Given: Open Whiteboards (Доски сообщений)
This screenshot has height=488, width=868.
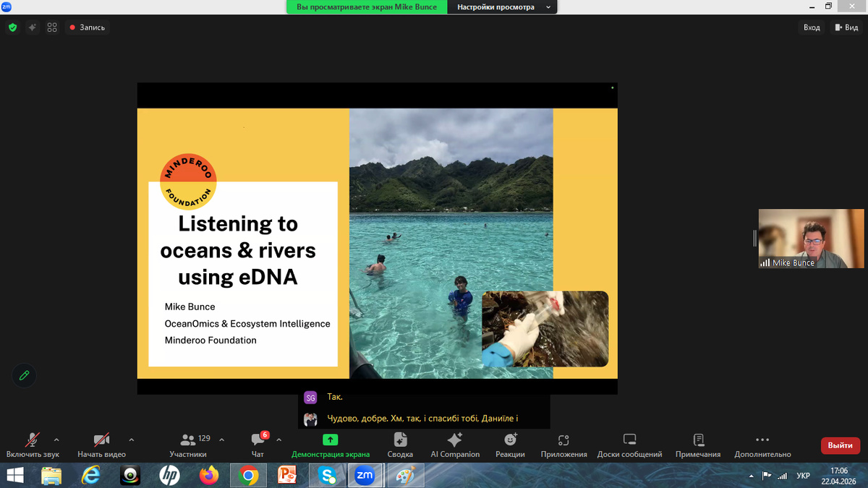Looking at the screenshot, I should point(629,440).
